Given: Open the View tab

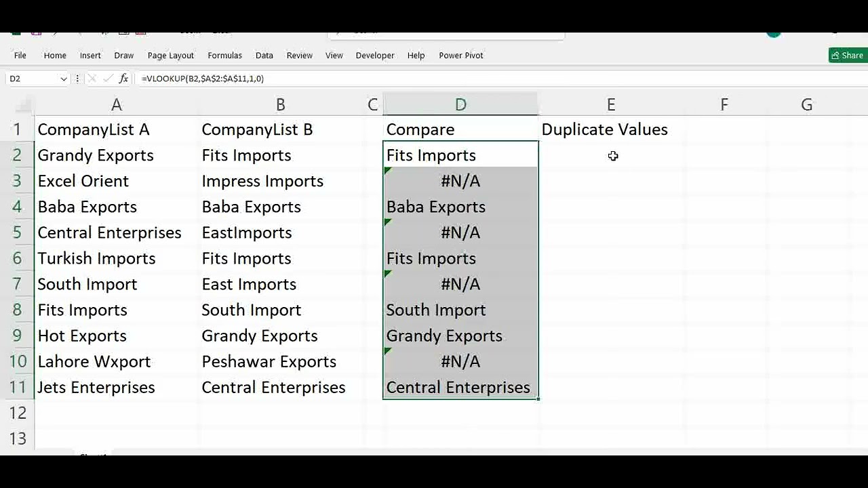Looking at the screenshot, I should pos(334,56).
